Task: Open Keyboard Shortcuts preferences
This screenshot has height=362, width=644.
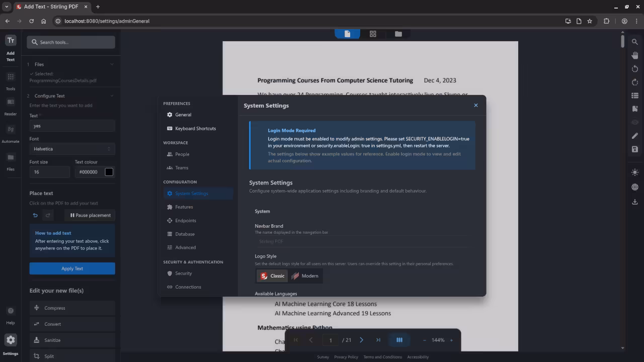Action: click(x=195, y=128)
